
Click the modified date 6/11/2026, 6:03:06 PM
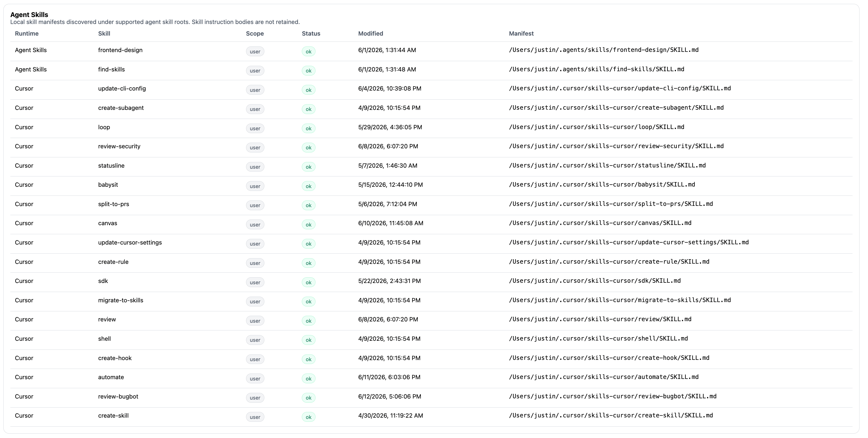coord(390,377)
